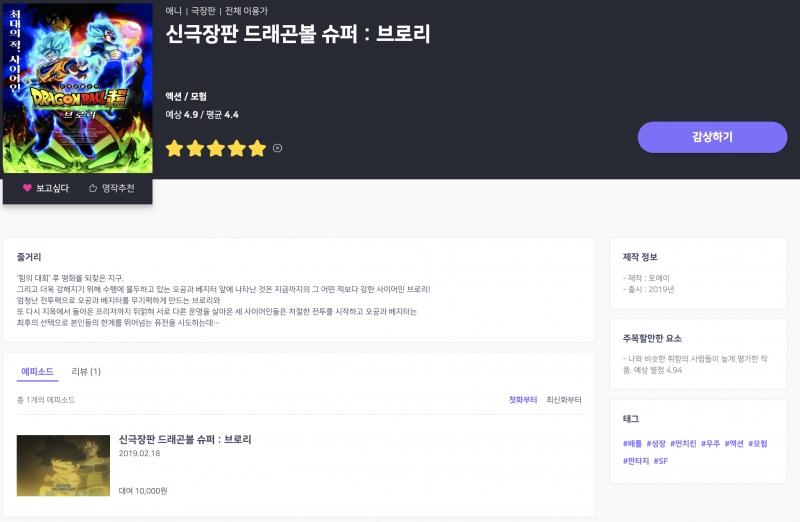Select the #판타지 tag
Image resolution: width=800 pixels, height=522 pixels.
[636, 461]
